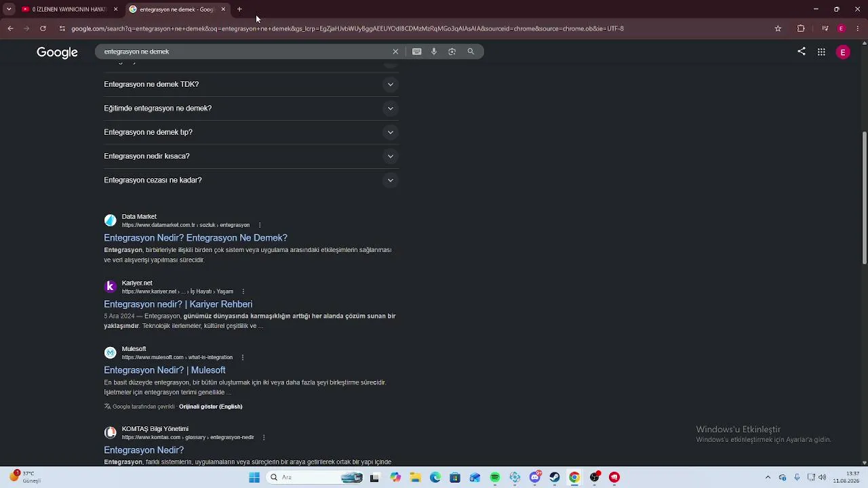The height and width of the screenshot is (488, 868).
Task: Open Windows Start menu
Action: 254,477
